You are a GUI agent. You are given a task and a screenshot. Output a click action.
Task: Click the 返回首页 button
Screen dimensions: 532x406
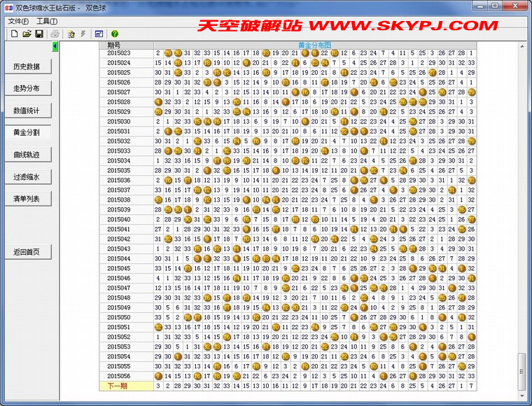[27, 252]
